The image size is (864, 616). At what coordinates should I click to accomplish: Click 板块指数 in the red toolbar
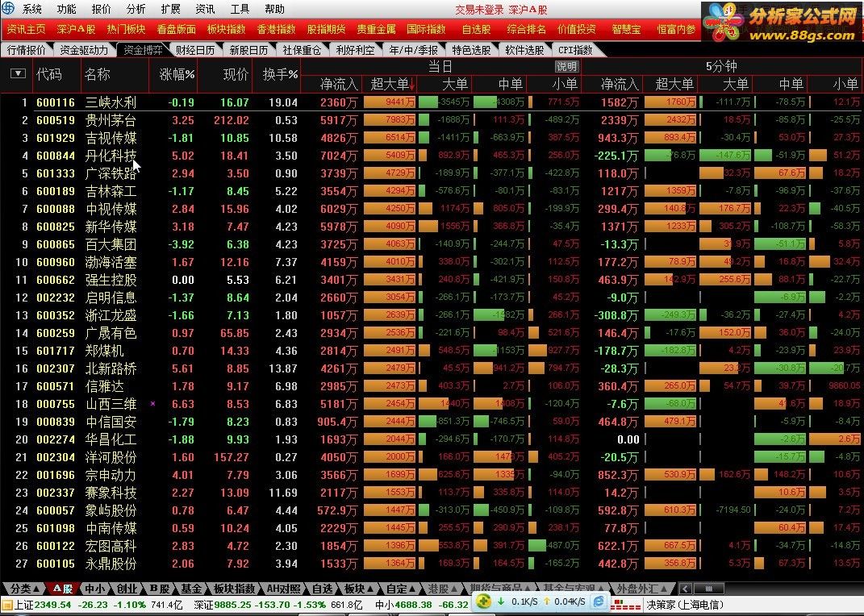227,29
